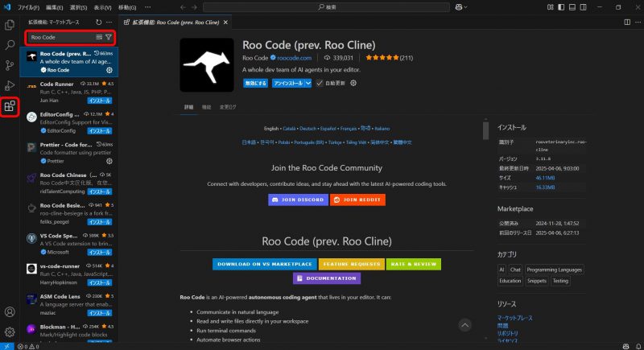Open the View menu

[102, 7]
